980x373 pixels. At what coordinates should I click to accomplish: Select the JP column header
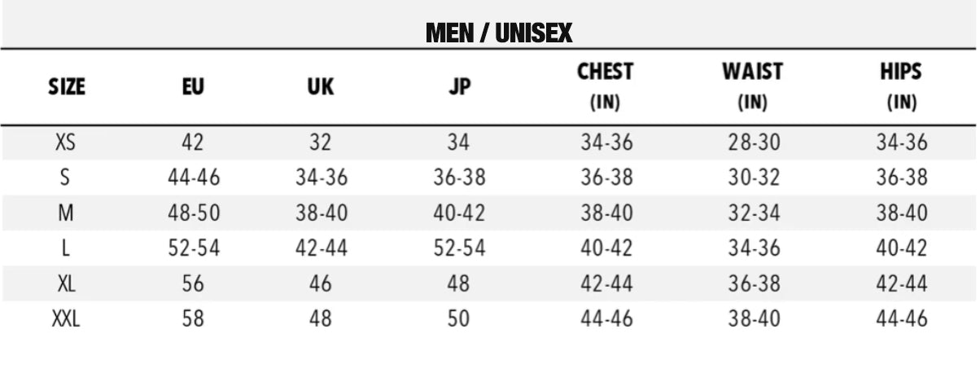[459, 86]
